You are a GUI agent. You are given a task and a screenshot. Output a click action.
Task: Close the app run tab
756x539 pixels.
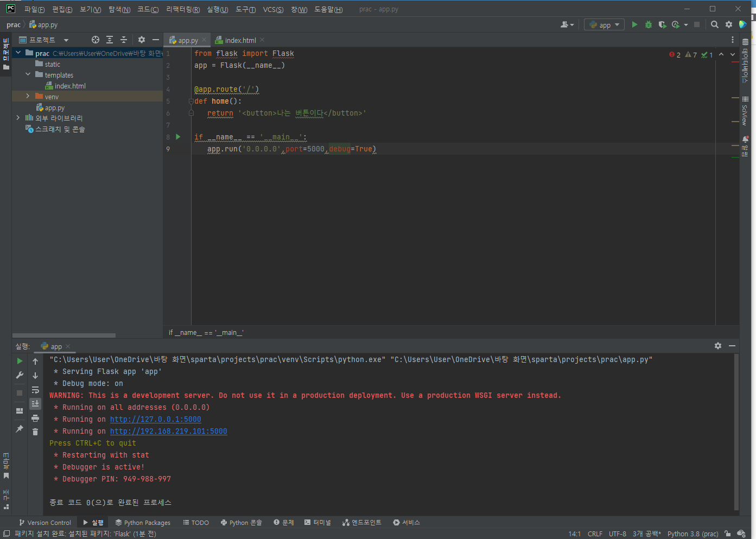(68, 346)
